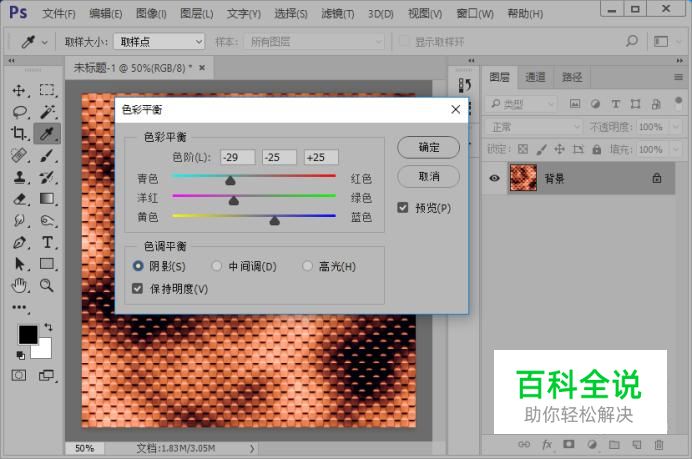The width and height of the screenshot is (692, 459).
Task: Open the 正常 blend mode dropdown
Action: [x=534, y=127]
